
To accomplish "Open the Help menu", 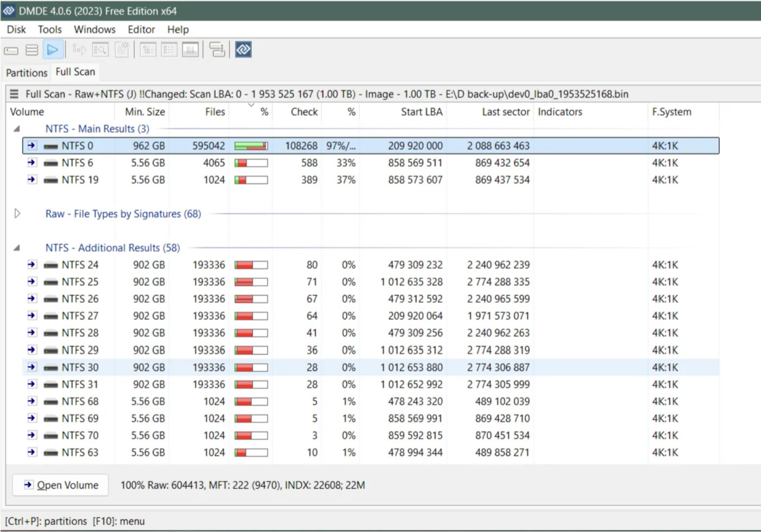I will click(x=178, y=30).
